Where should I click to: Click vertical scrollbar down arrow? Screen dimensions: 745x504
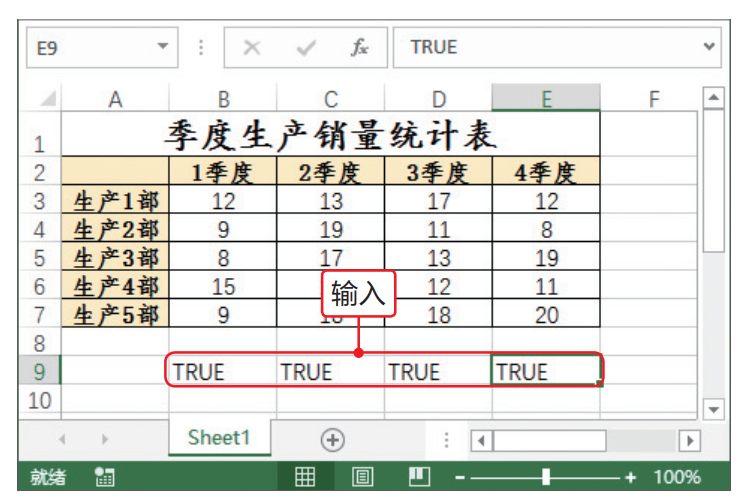(x=713, y=409)
